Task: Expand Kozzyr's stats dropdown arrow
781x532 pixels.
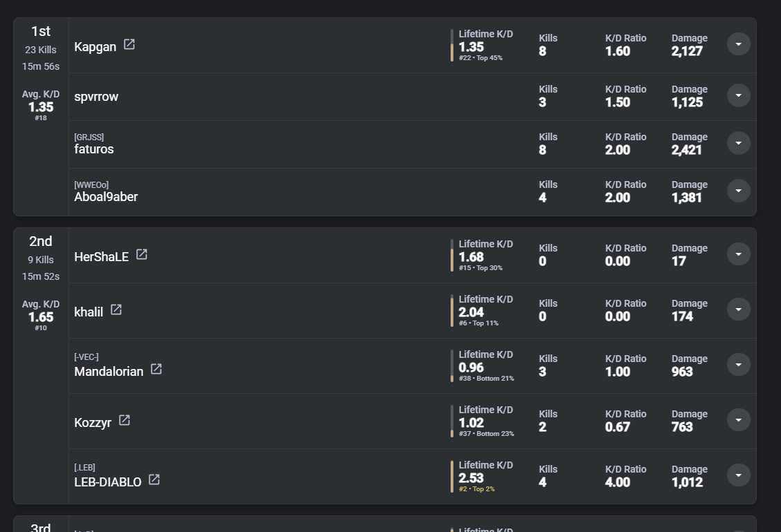Action: coord(738,420)
